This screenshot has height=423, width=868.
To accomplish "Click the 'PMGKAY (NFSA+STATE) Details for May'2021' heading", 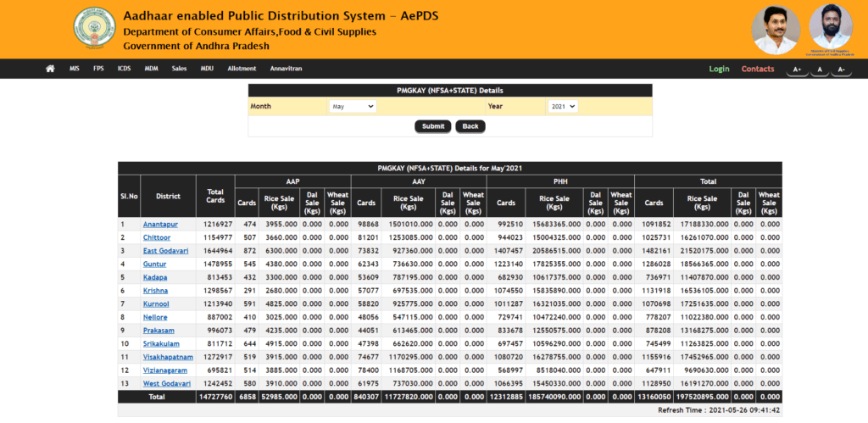I will [x=450, y=168].
